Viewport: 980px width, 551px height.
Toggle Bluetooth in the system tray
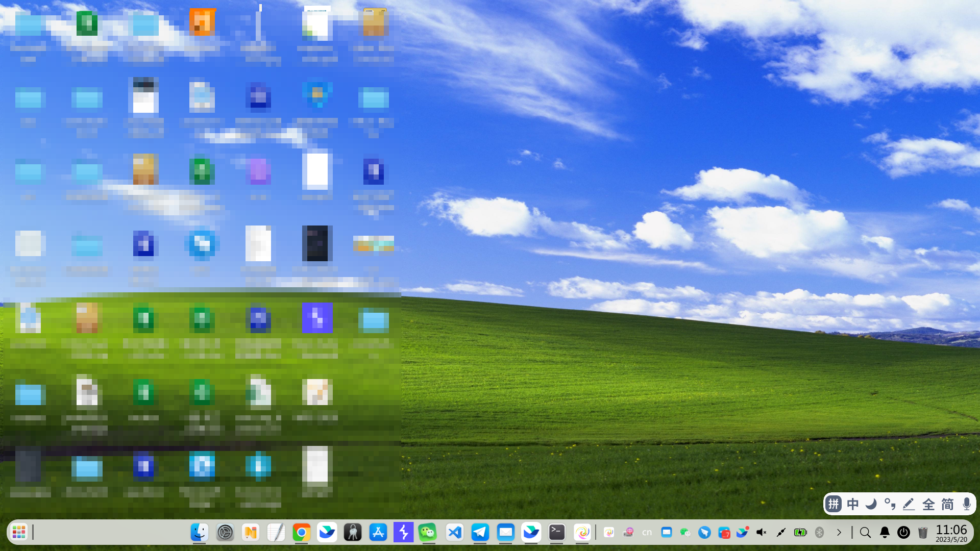819,532
